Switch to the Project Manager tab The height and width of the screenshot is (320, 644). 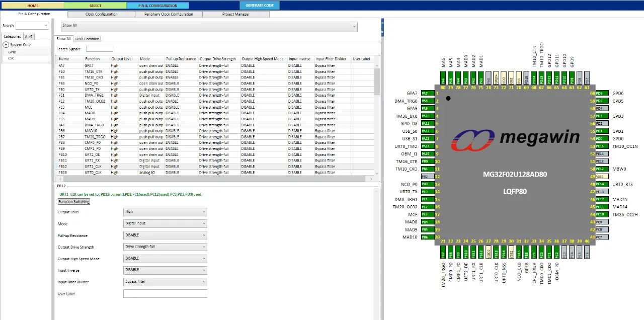pos(236,14)
